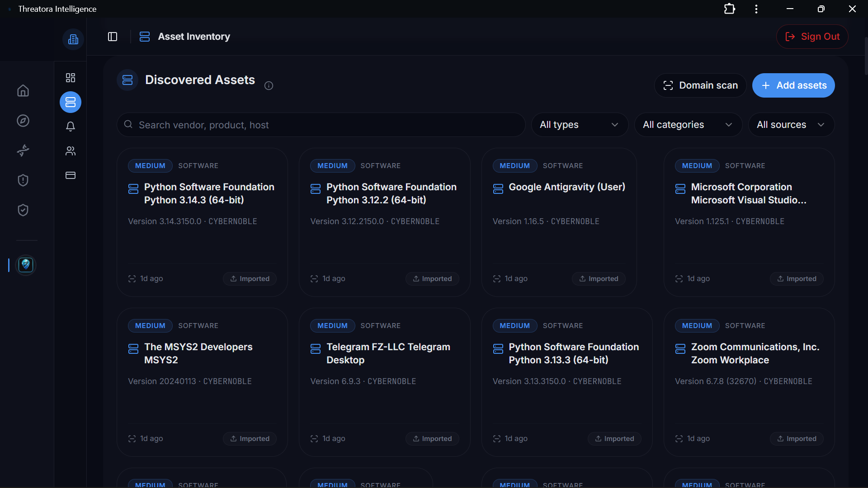Open the shield alert icon

click(23, 180)
